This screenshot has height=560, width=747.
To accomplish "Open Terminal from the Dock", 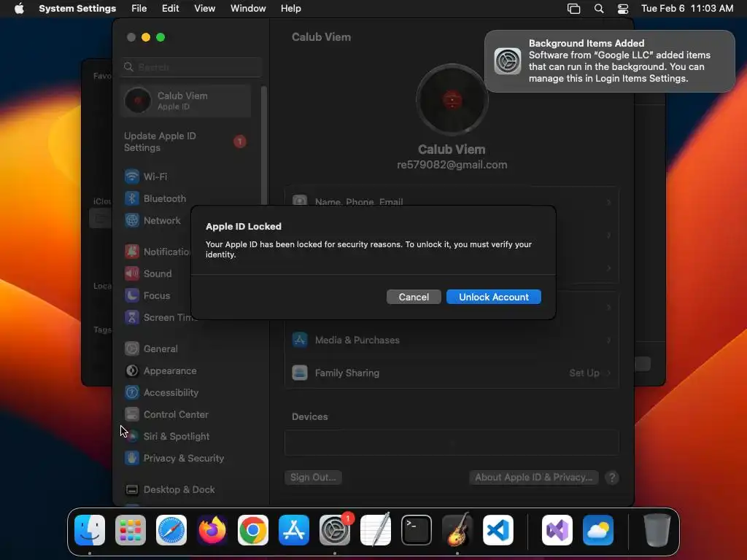I will (417, 530).
